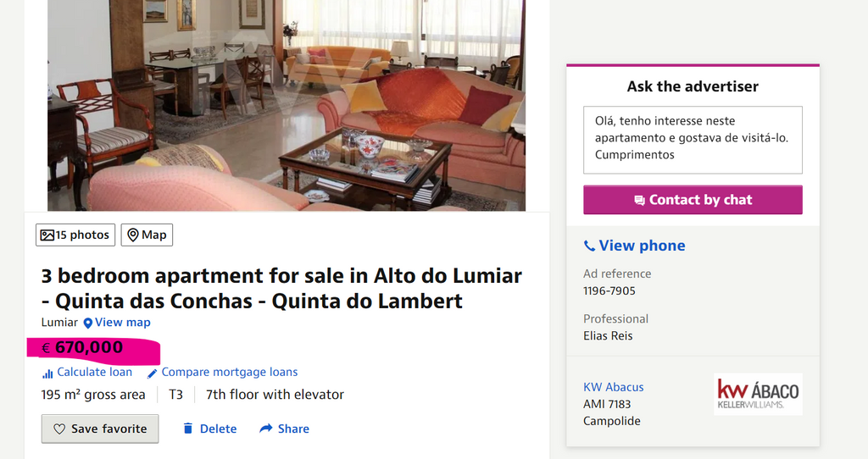Click the share arrow icon
The height and width of the screenshot is (459, 868).
[x=266, y=428]
